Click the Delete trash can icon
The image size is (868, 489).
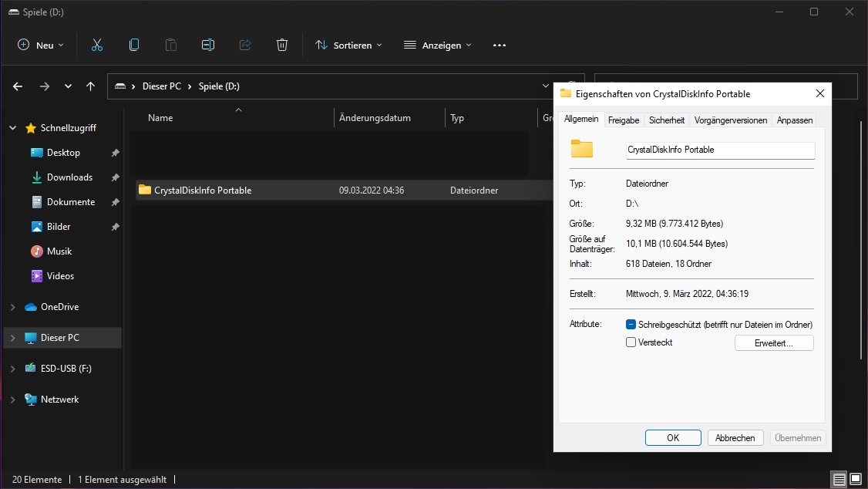(282, 45)
